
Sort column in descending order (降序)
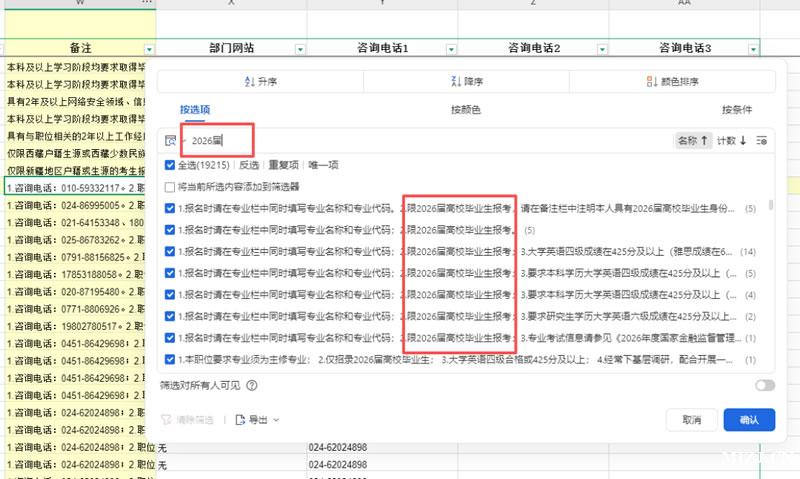(465, 82)
